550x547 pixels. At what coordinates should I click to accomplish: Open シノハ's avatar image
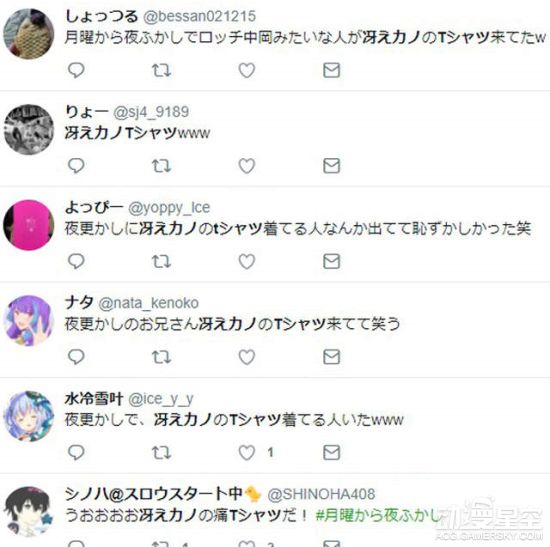29,512
